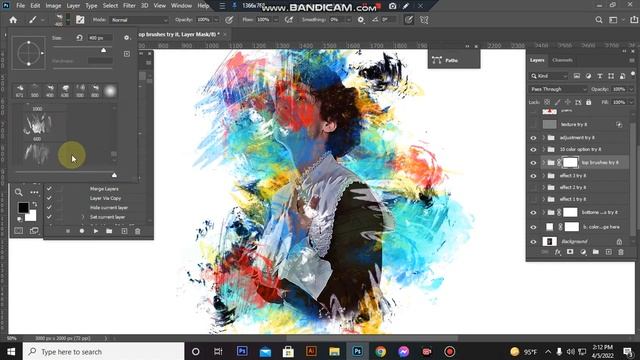Screen dimensions: 640x360
Task: Open the workspace switcher dropdown
Action: pyautogui.click(x=613, y=20)
